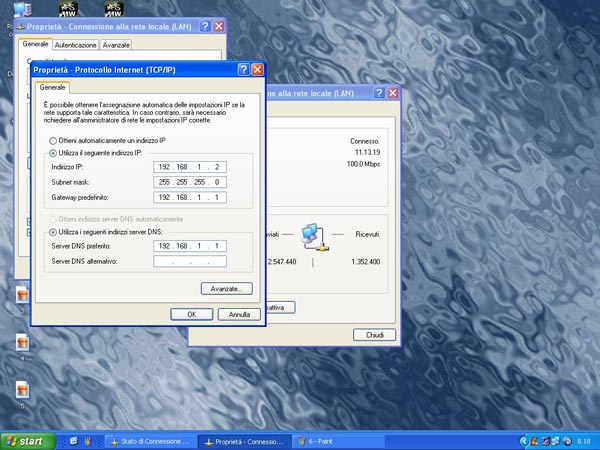Close the TCP/IP properties dialog
The image size is (600, 450).
click(x=258, y=70)
